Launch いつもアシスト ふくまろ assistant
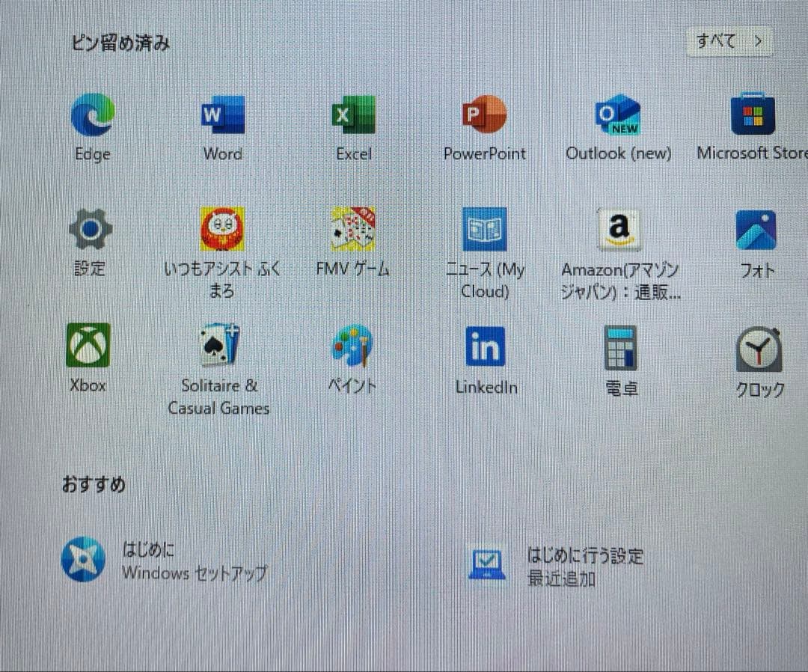Viewport: 808px width, 672px height. pos(222,228)
